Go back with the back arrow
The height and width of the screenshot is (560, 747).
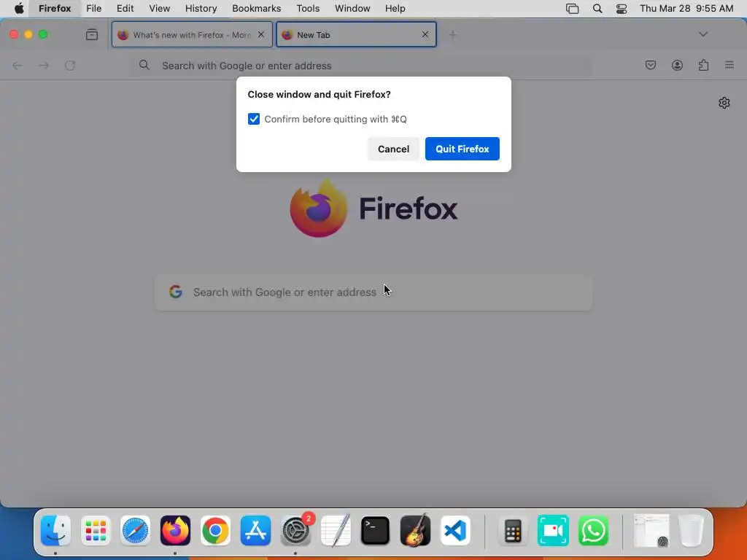click(18, 66)
